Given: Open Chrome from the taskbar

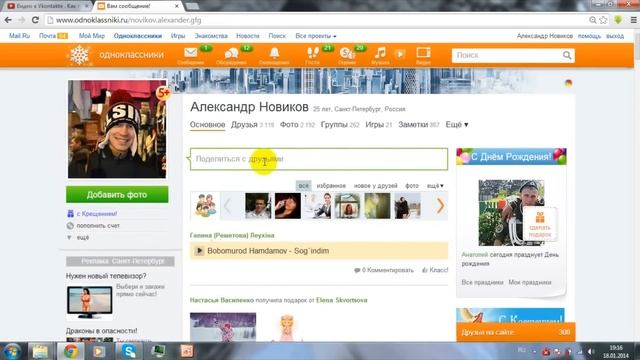Looking at the screenshot, I should 70,351.
